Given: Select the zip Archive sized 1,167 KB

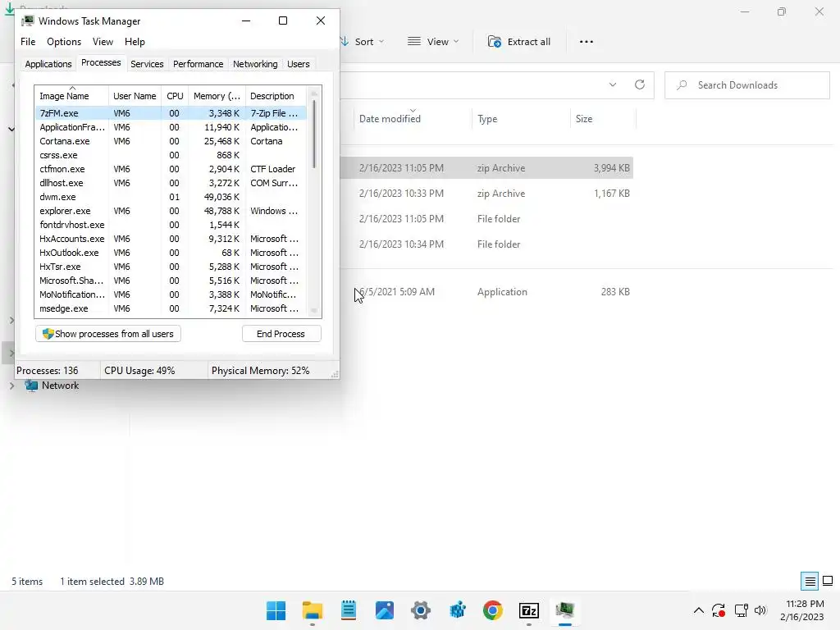Looking at the screenshot, I should [486, 194].
